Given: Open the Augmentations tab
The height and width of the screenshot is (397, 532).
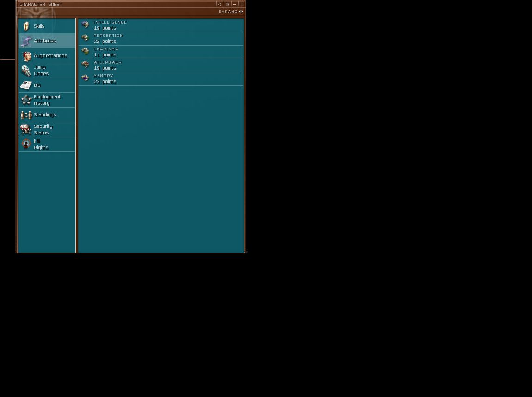Looking at the screenshot, I should (47, 55).
